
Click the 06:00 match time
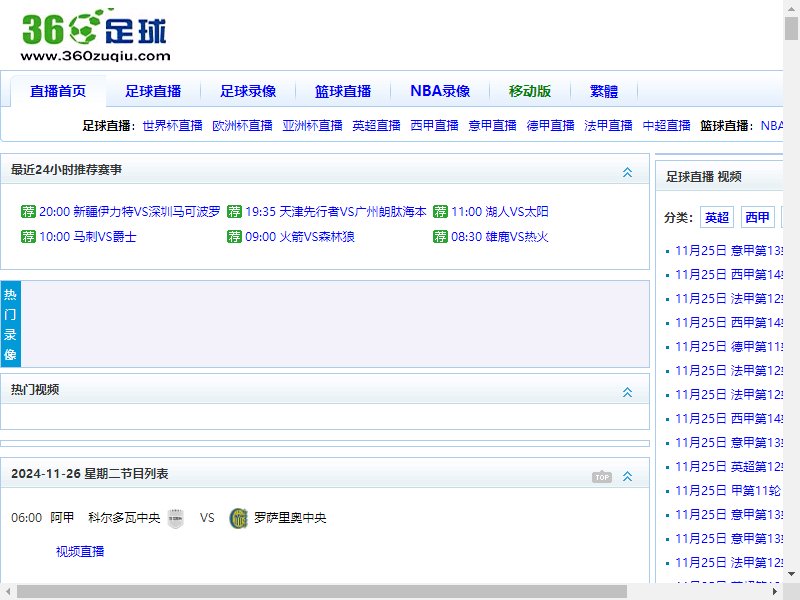[27, 518]
